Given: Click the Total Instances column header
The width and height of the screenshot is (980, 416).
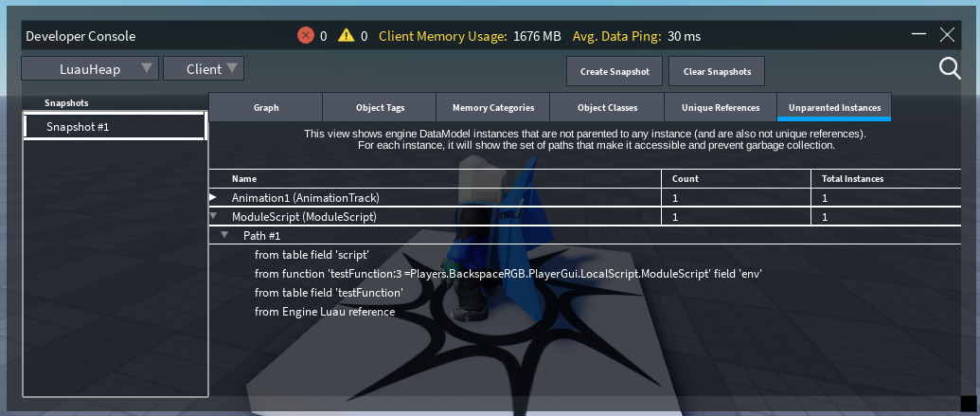Looking at the screenshot, I should [x=852, y=179].
